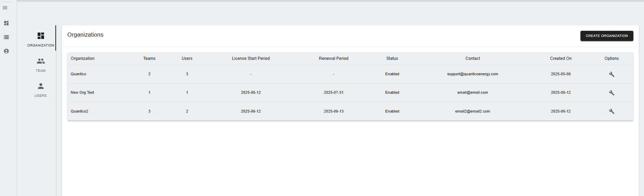Viewport: 644px width, 196px height.
Task: Click the Teams column header
Action: (x=149, y=58)
